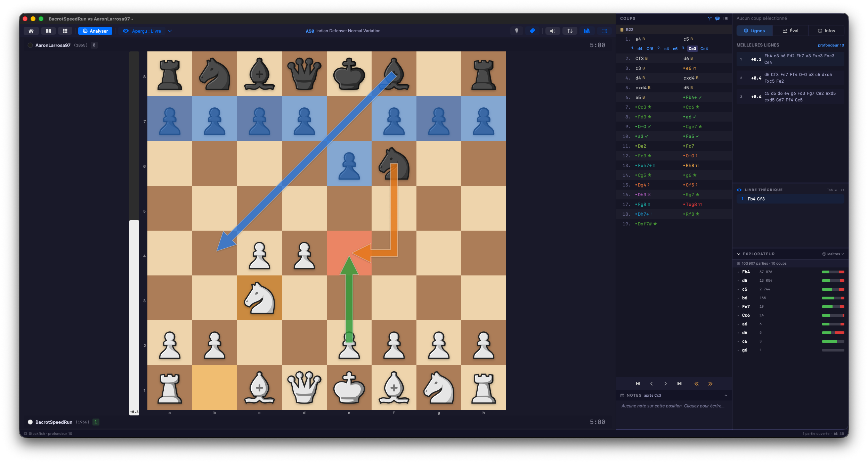Open the Aperçu : Livre dropdown arrow

click(170, 31)
